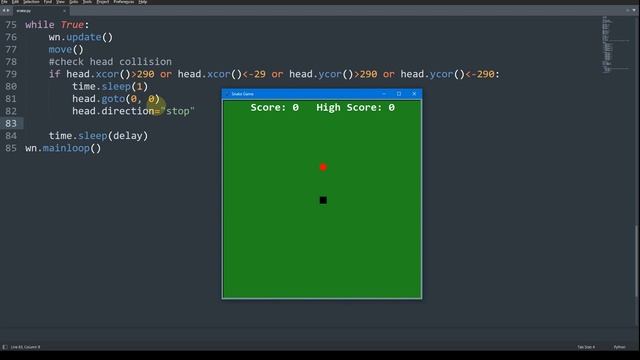Minimize the Snake Game window
640x360 pixels.
[384, 94]
